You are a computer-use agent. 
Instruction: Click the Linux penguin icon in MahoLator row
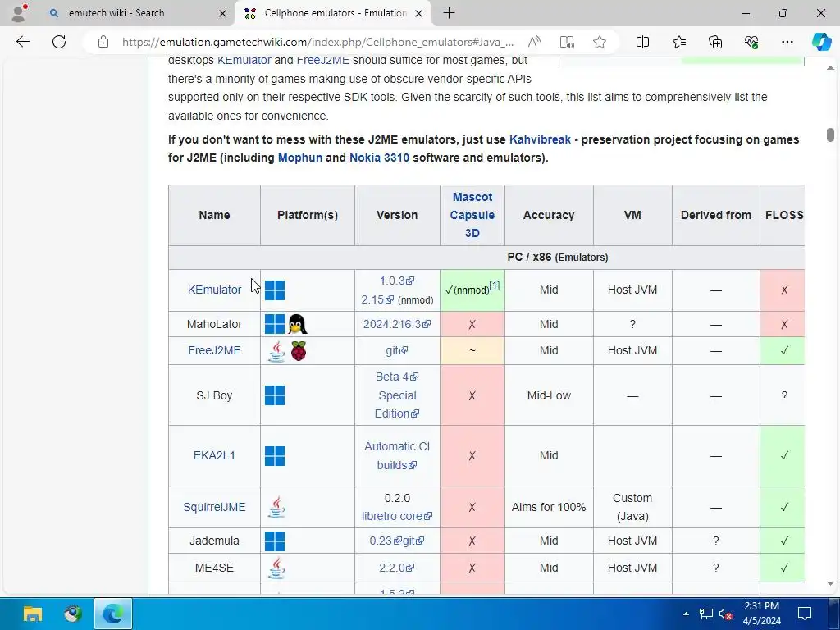click(x=297, y=324)
